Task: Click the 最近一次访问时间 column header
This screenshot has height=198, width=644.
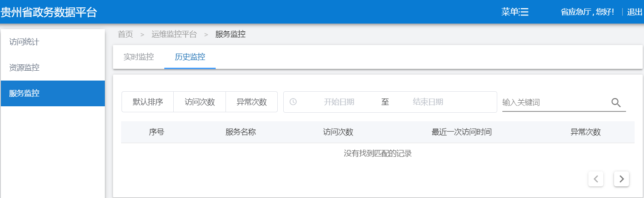Action: pyautogui.click(x=462, y=132)
